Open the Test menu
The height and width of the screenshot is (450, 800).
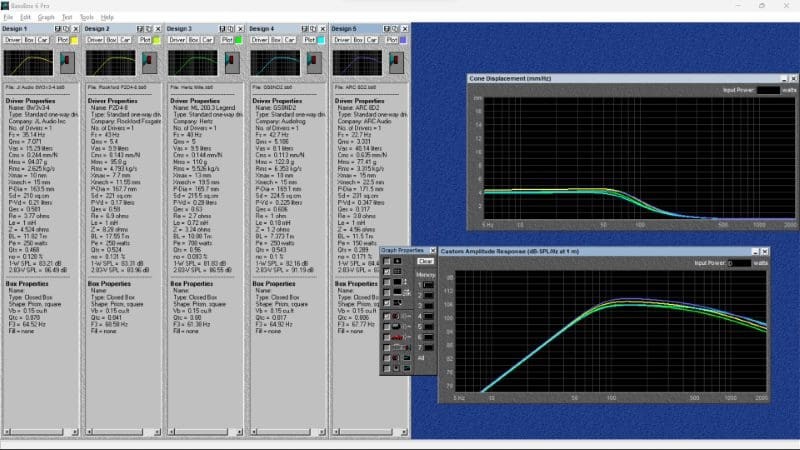pyautogui.click(x=67, y=17)
